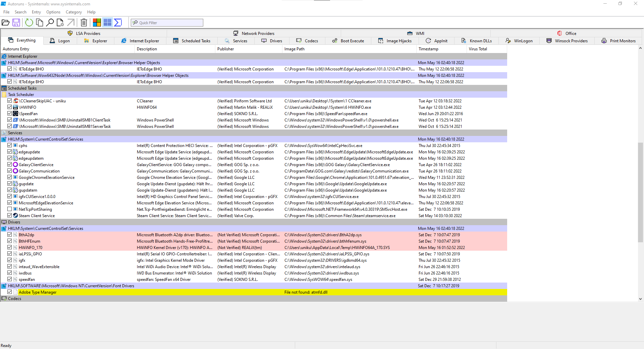
Task: Click the GOG icon beside GalaxyClientService
Action: click(x=15, y=164)
